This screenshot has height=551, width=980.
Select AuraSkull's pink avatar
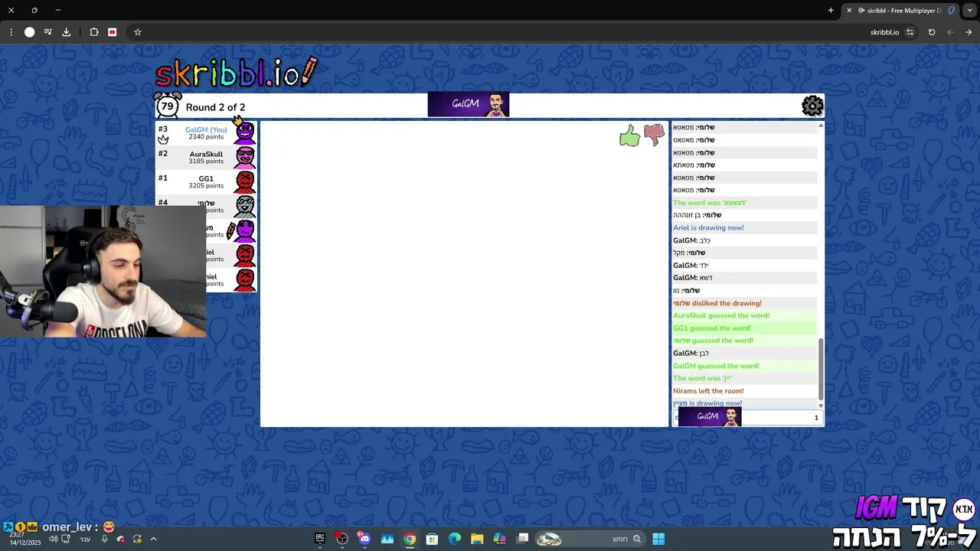point(245,157)
